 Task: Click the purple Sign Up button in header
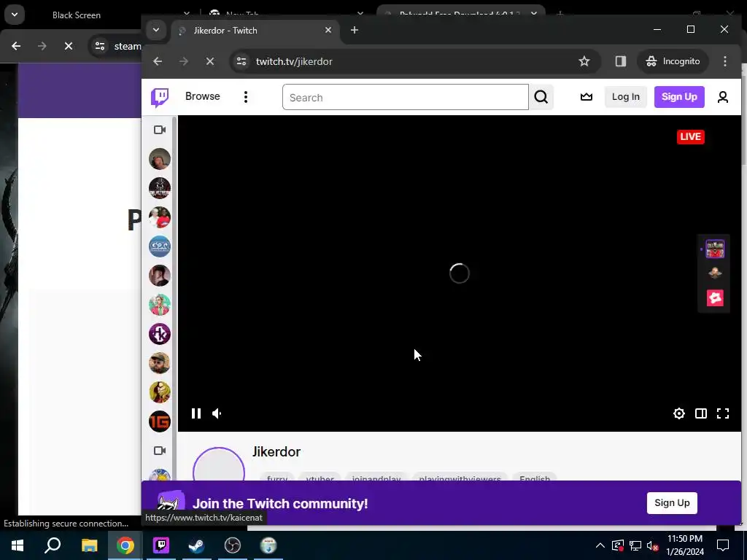(679, 97)
